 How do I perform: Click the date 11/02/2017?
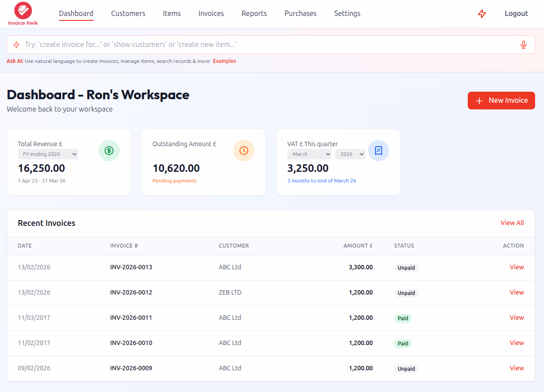(x=34, y=343)
